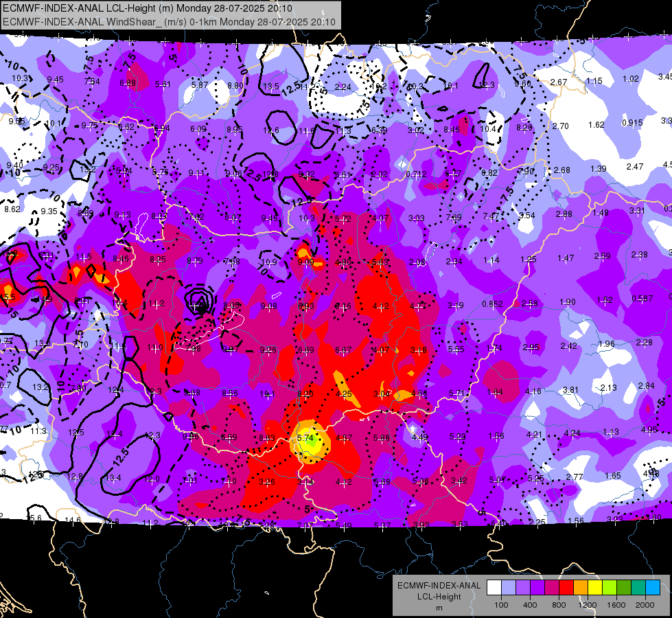Click the legend label '1200'
The width and height of the screenshot is (672, 618).
point(588,605)
